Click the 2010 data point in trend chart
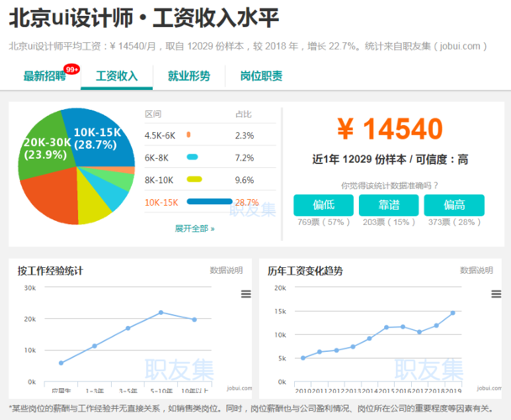Image resolution: width=511 pixels, height=420 pixels. tap(303, 358)
